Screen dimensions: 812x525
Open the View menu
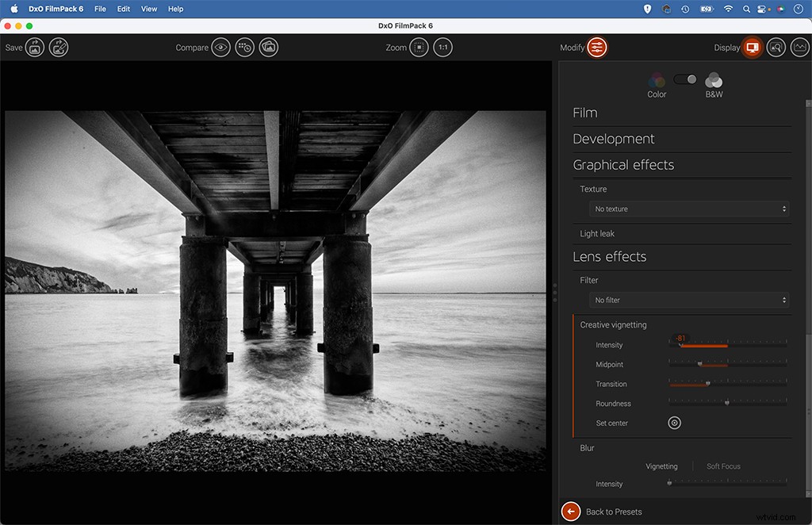148,9
